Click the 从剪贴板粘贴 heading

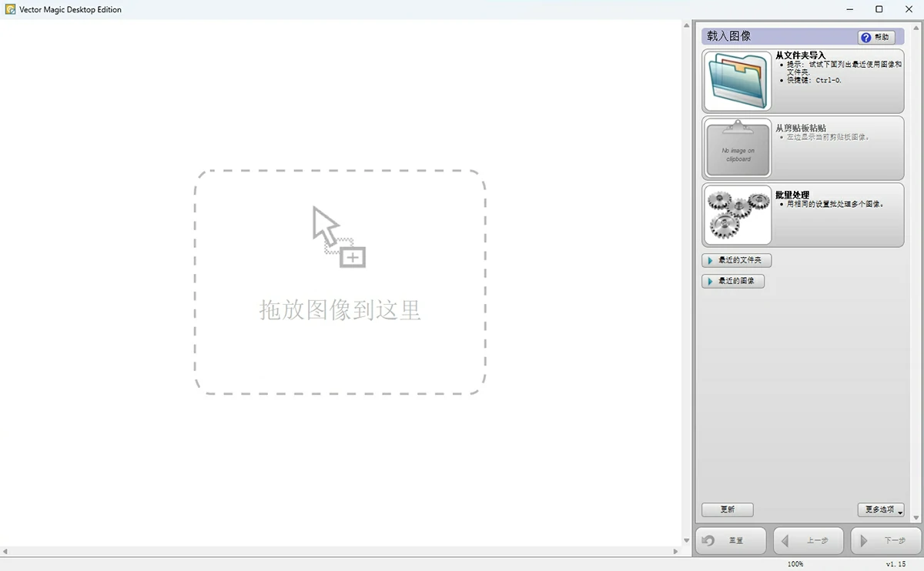click(800, 128)
